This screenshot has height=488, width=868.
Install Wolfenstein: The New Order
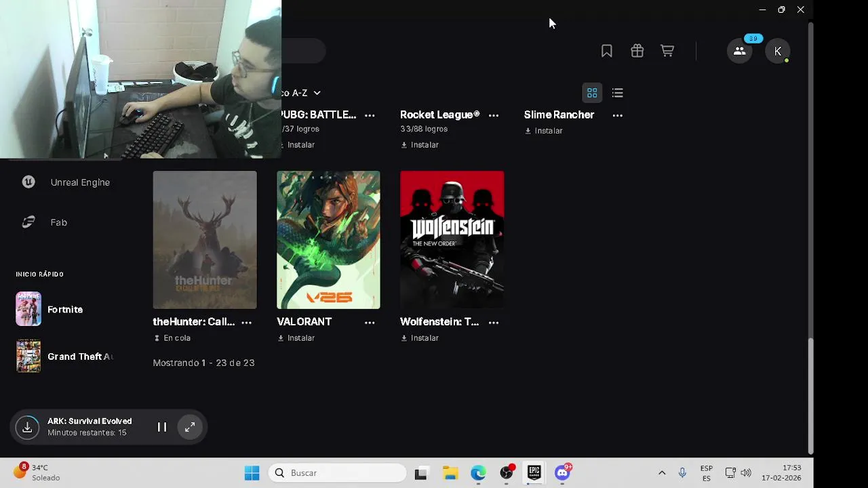[x=420, y=338]
